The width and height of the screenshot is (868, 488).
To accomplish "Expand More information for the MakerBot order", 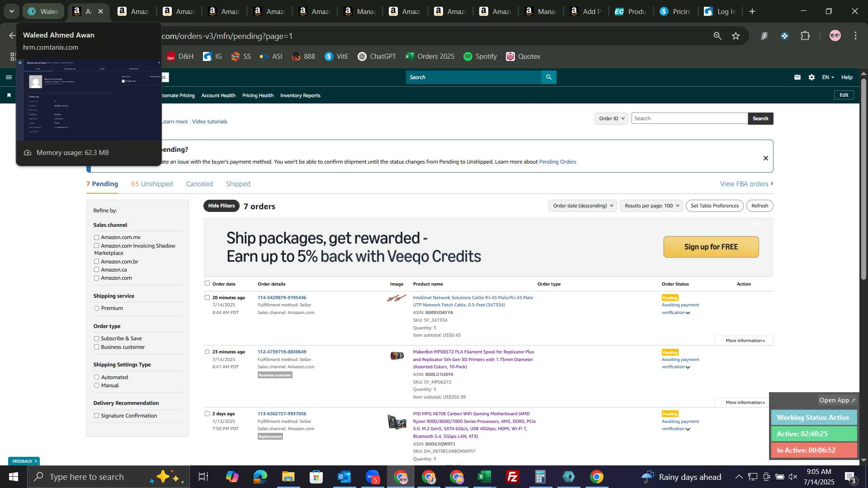I will (x=745, y=403).
